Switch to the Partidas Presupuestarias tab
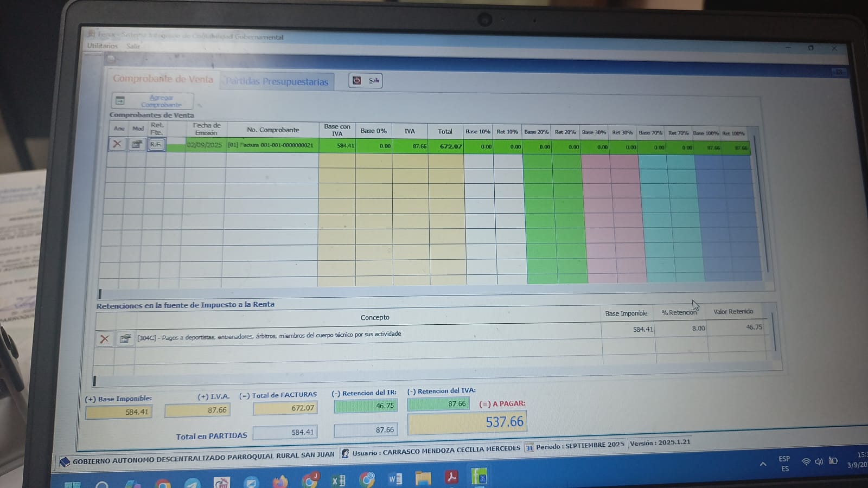868x488 pixels. (x=277, y=81)
